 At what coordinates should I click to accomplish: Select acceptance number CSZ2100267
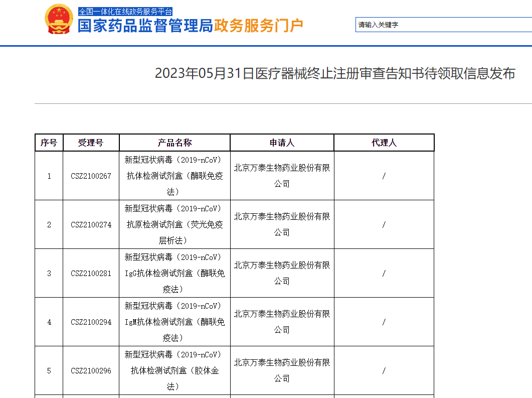click(91, 176)
